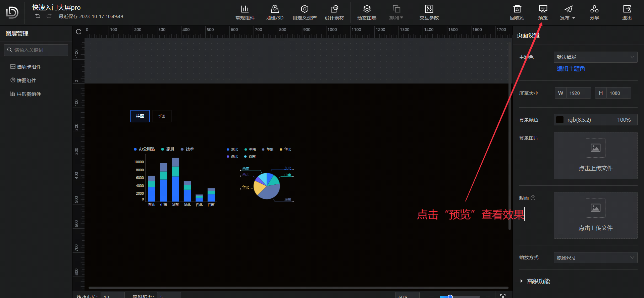Click the 分享 share icon
The width and height of the screenshot is (644, 298).
pos(594,13)
